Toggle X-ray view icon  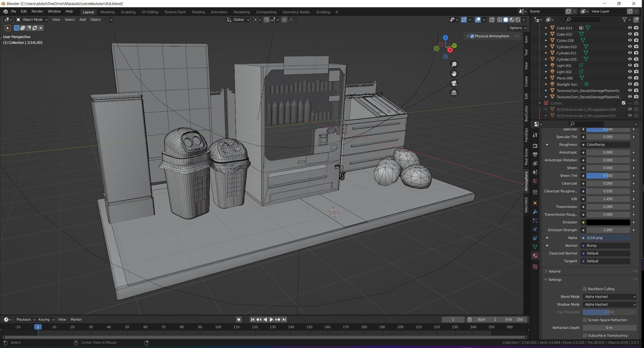coord(492,20)
